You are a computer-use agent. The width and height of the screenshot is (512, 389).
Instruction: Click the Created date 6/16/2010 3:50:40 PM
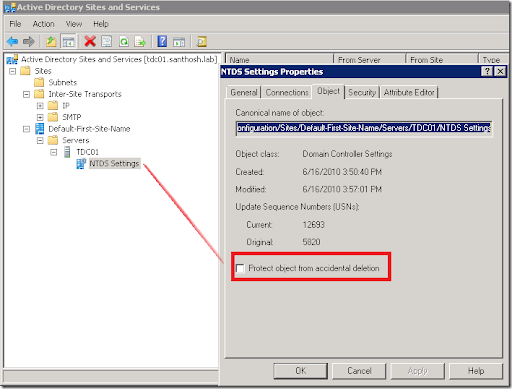coord(342,172)
